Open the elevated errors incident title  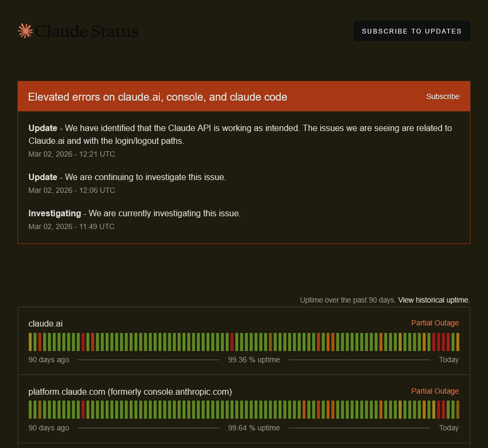(x=158, y=97)
